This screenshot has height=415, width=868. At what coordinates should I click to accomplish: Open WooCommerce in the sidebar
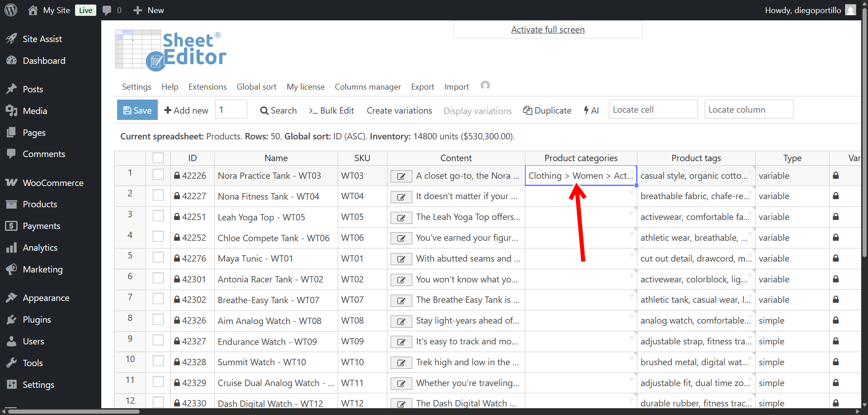53,183
